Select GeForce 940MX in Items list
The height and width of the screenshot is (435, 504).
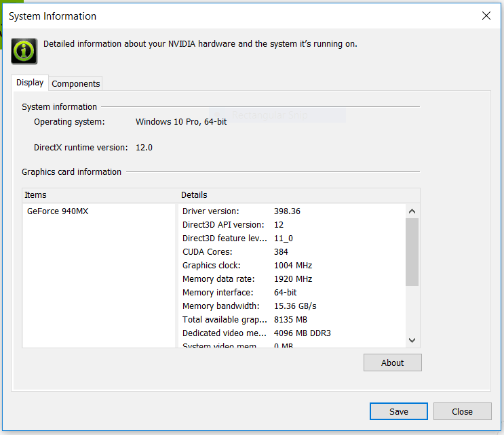point(58,211)
